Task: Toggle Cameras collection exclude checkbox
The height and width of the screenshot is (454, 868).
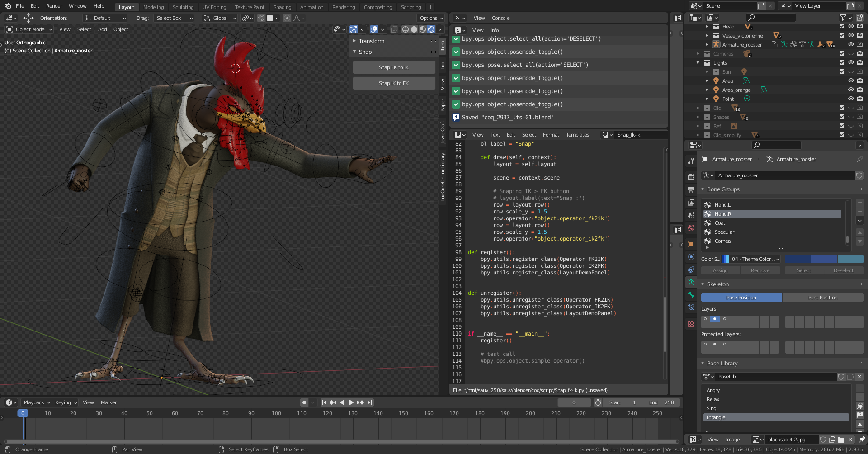Action: click(x=842, y=54)
